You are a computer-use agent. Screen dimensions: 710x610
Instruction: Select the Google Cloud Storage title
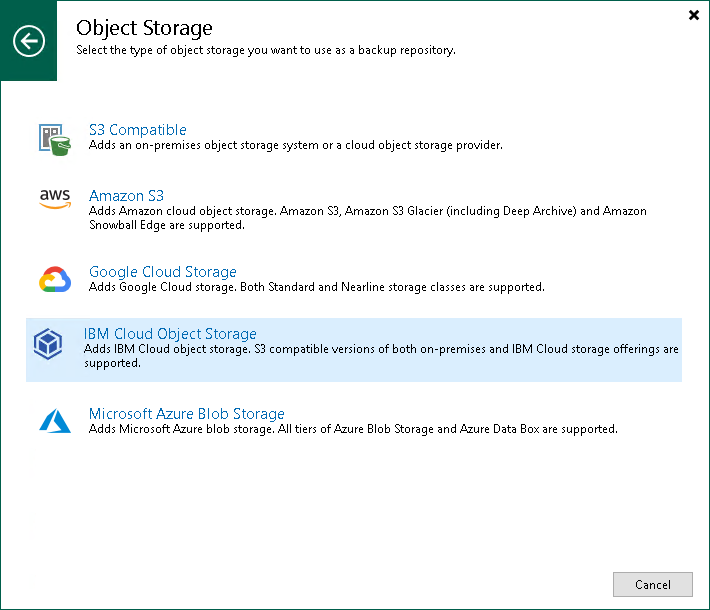[162, 272]
